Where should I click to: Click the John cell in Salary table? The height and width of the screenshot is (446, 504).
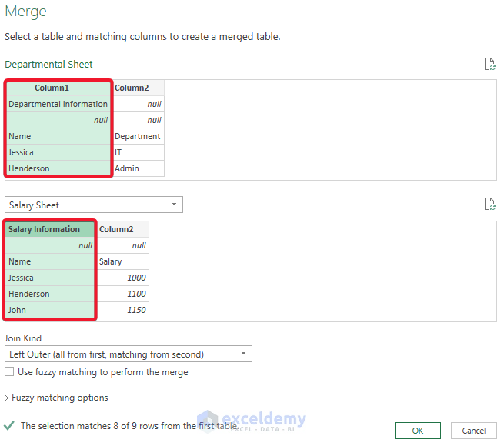coord(51,310)
